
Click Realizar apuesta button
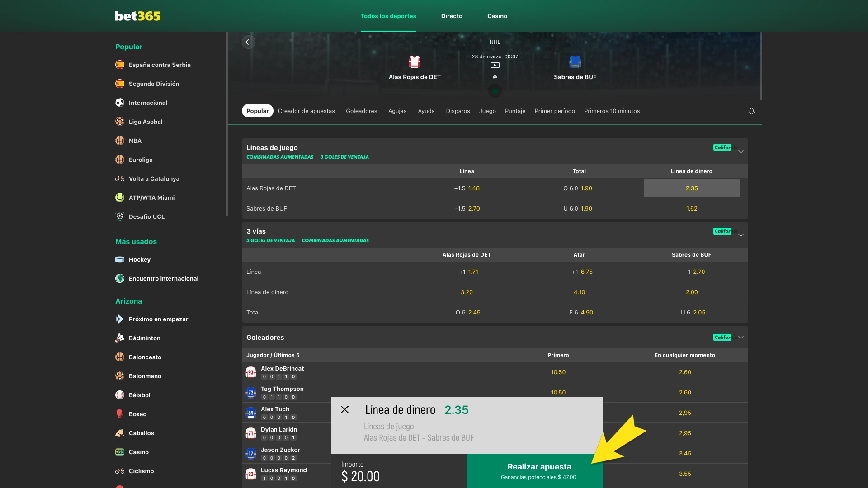(x=535, y=471)
